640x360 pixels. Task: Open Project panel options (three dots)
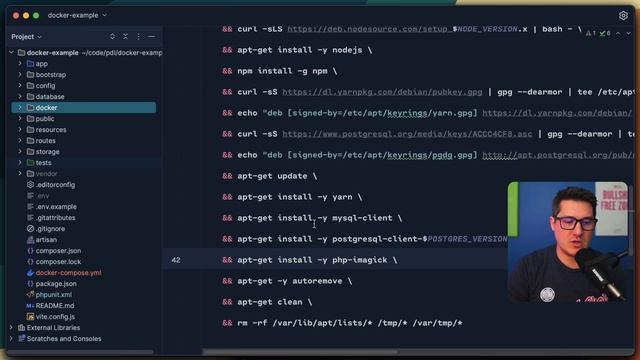tap(138, 36)
